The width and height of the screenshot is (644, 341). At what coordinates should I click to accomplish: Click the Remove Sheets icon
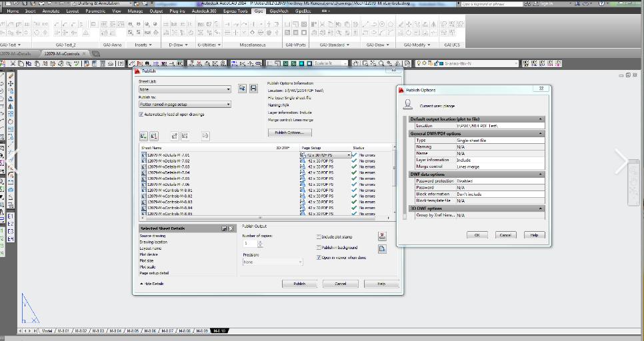click(x=154, y=136)
